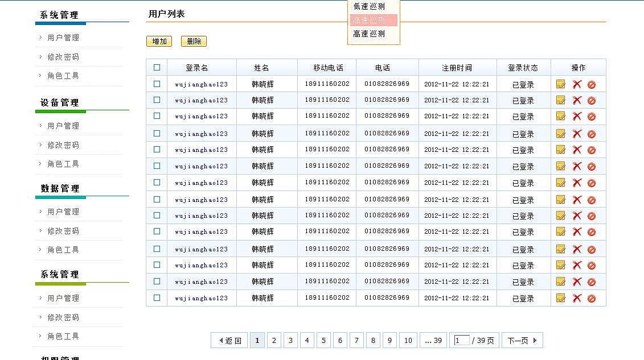Open edit icon for first user row

click(x=561, y=84)
